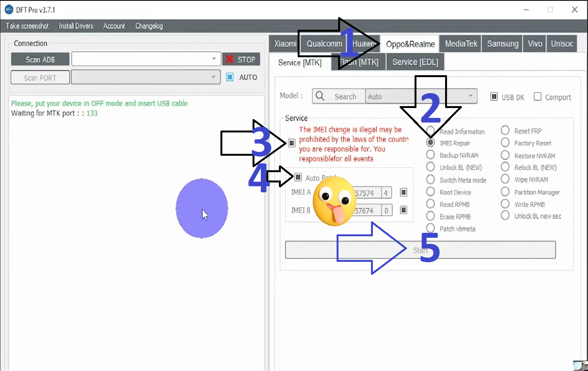588x371 pixels.
Task: Select the Backup NVRAM option
Action: point(431,155)
